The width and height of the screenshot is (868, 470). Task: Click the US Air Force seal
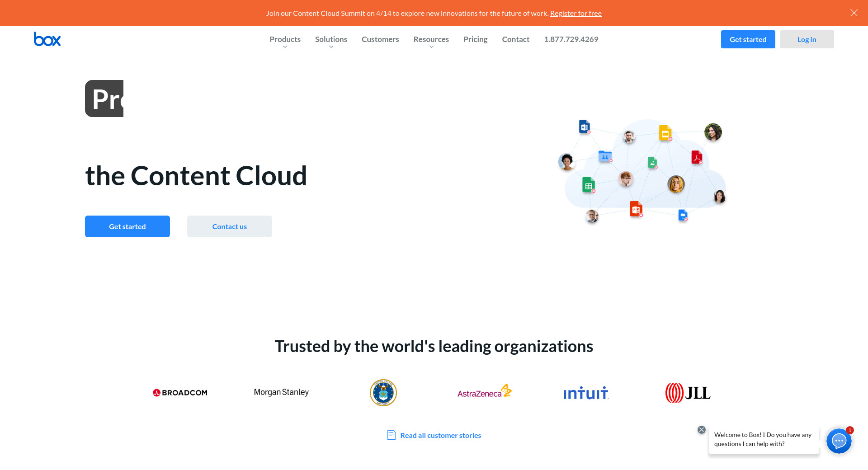(x=383, y=393)
